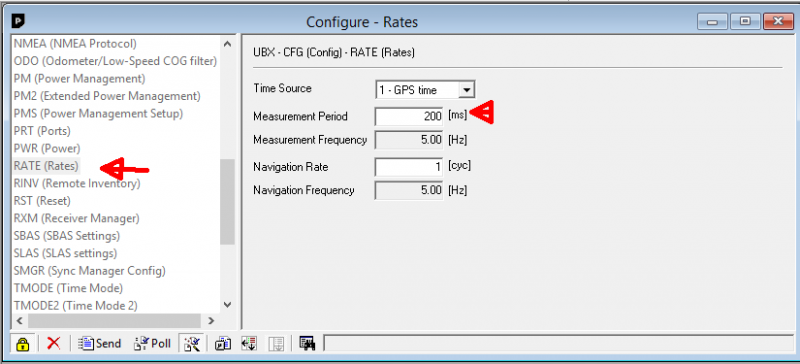Select SMGR (Sync Manager Config) entry
Viewport: 800px width, 364px height.
tap(89, 271)
